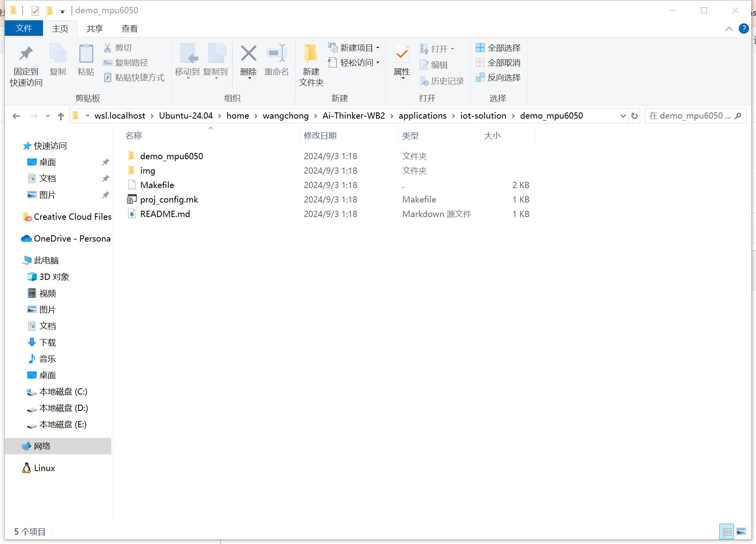Select the img folder
Image resolution: width=756 pixels, height=544 pixels.
(148, 171)
